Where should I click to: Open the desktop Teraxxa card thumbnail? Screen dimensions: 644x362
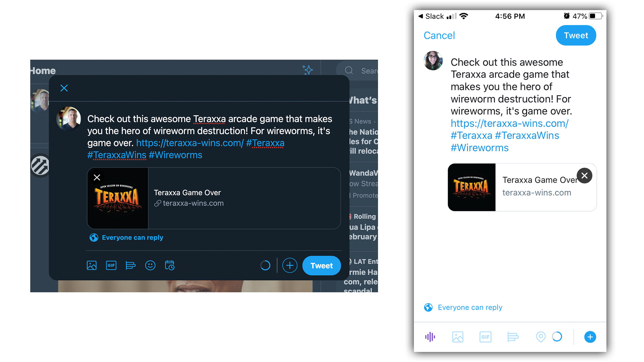tap(118, 198)
